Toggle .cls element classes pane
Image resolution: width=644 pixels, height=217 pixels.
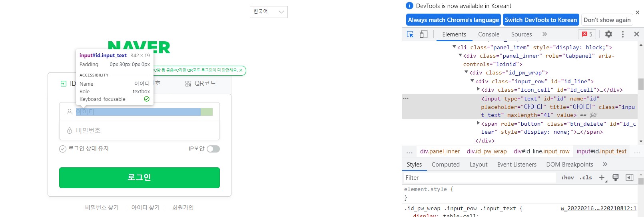[x=586, y=177]
